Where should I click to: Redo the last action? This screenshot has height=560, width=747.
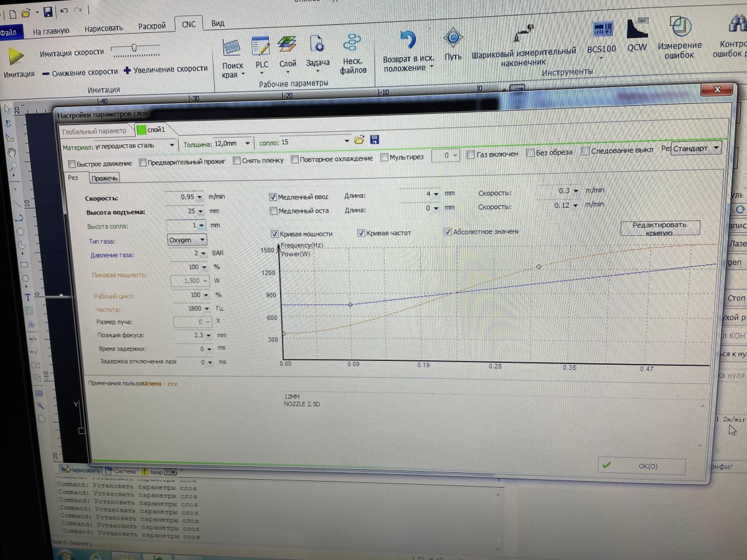coord(77,10)
